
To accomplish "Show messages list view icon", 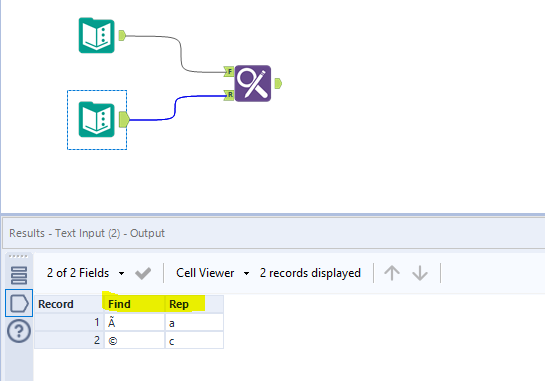I will [19, 275].
